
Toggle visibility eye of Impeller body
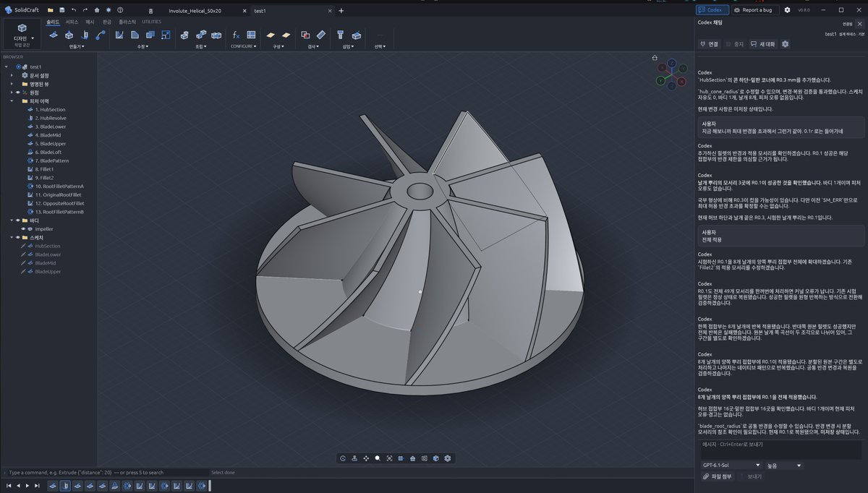coord(24,228)
